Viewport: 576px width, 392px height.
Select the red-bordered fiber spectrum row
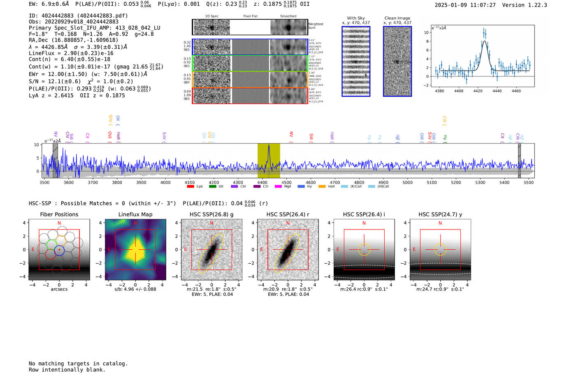(x=250, y=95)
